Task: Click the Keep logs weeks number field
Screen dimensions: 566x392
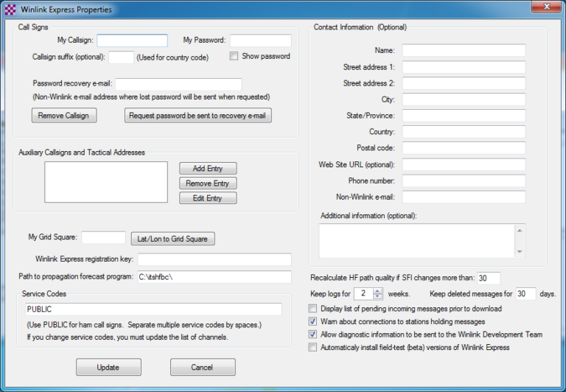Action: [363, 294]
